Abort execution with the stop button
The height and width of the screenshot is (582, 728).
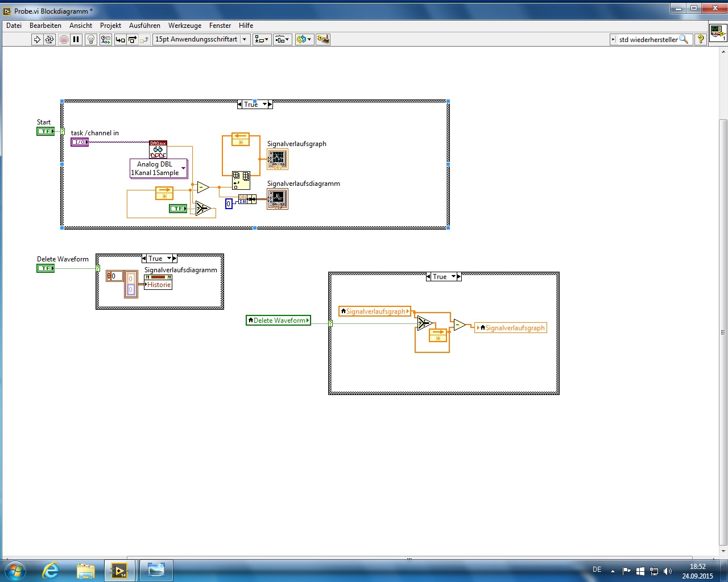point(64,39)
